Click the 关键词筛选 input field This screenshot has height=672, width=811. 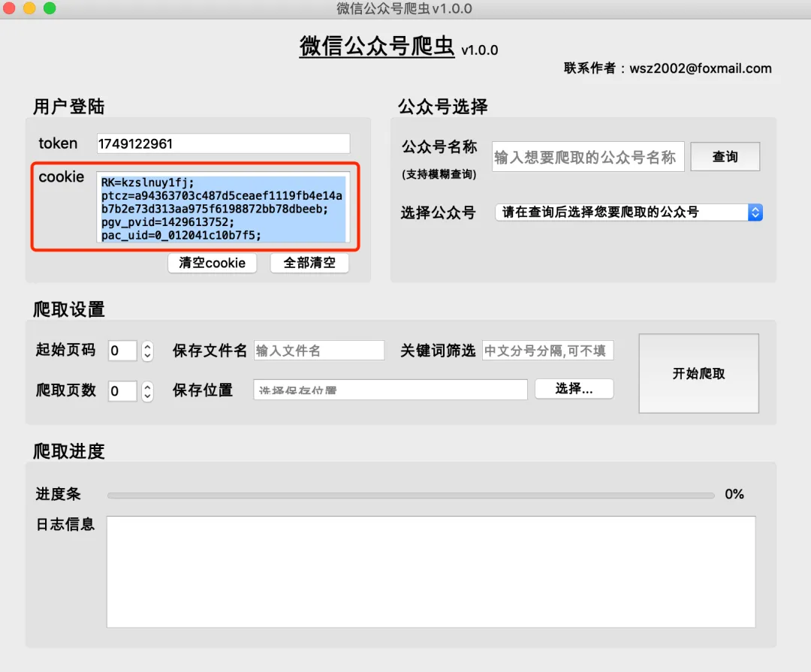[547, 351]
